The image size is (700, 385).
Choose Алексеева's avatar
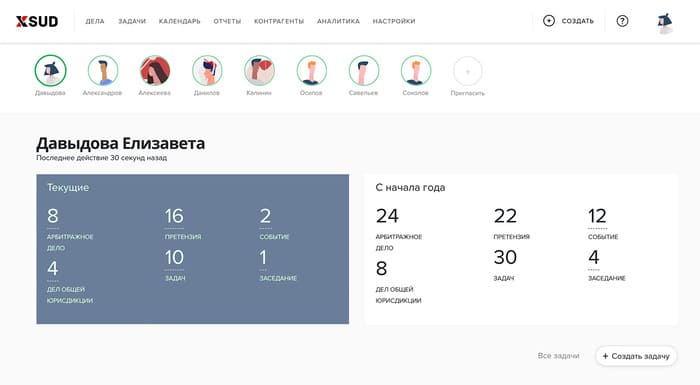coord(155,71)
